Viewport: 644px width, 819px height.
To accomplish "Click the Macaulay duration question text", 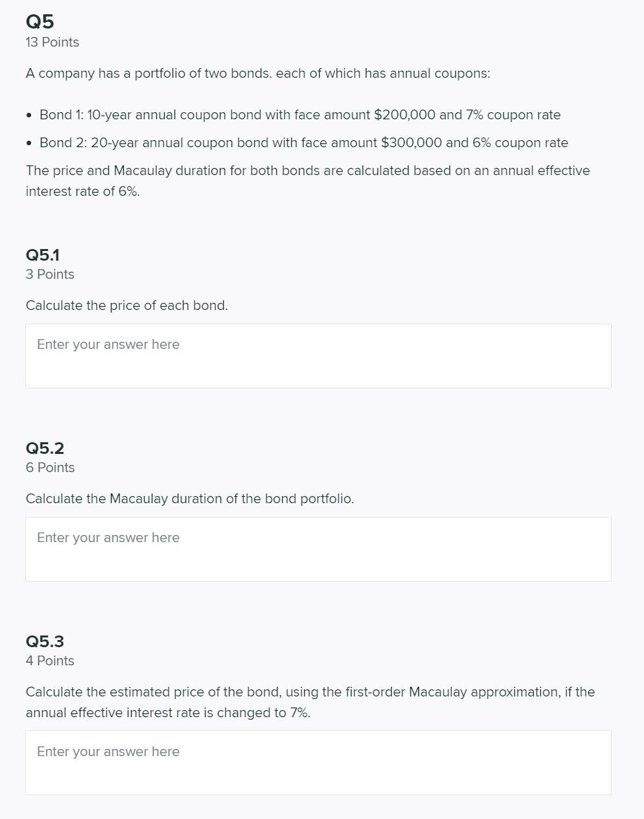I will click(189, 499).
